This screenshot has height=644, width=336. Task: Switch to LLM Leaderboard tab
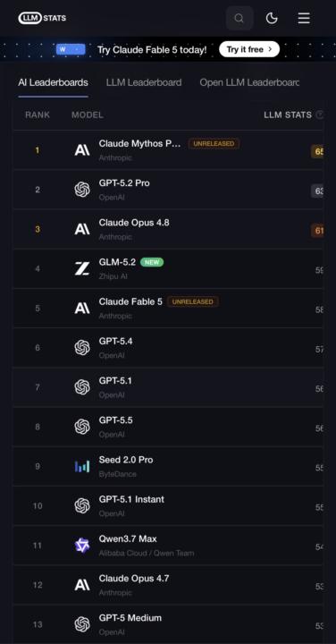click(144, 82)
